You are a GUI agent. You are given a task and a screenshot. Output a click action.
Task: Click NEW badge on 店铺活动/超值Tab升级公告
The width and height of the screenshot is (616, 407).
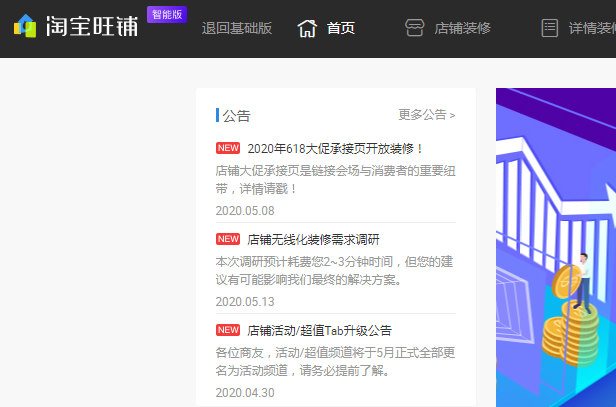point(228,330)
